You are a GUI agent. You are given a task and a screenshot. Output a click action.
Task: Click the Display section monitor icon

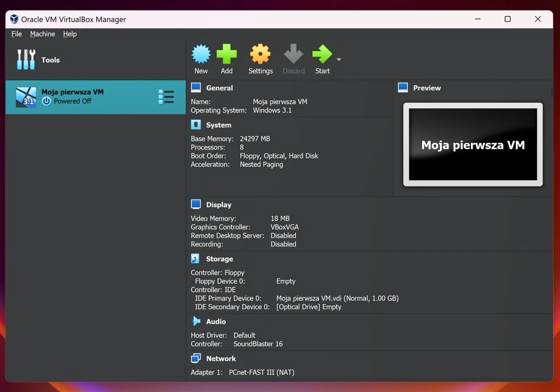tap(195, 204)
